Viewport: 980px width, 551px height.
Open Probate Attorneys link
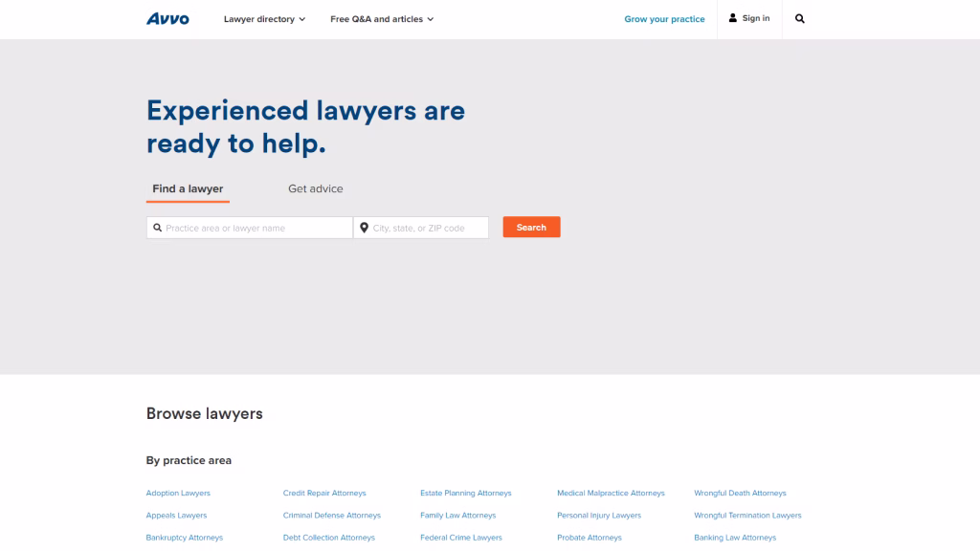[590, 538]
